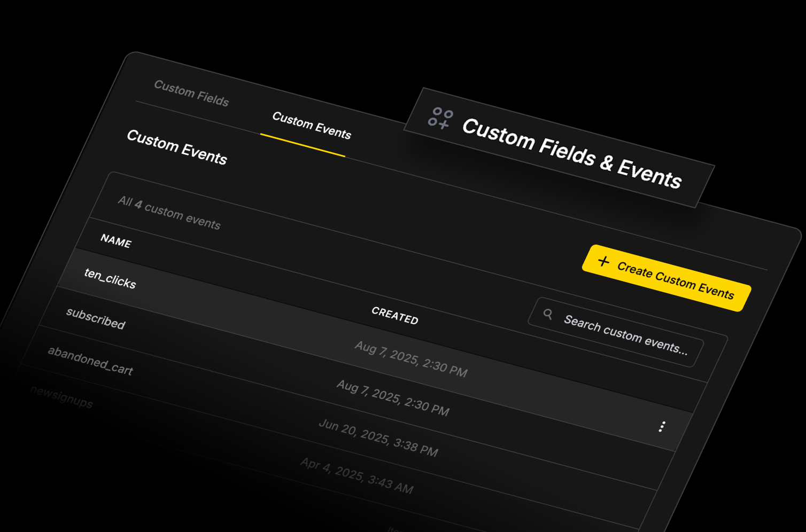This screenshot has width=806, height=532.
Task: Click the plus icon on the Create button
Action: [x=603, y=261]
